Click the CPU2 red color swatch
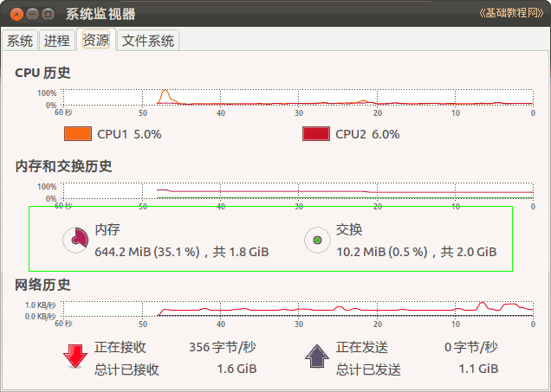551x392 pixels. [x=316, y=134]
